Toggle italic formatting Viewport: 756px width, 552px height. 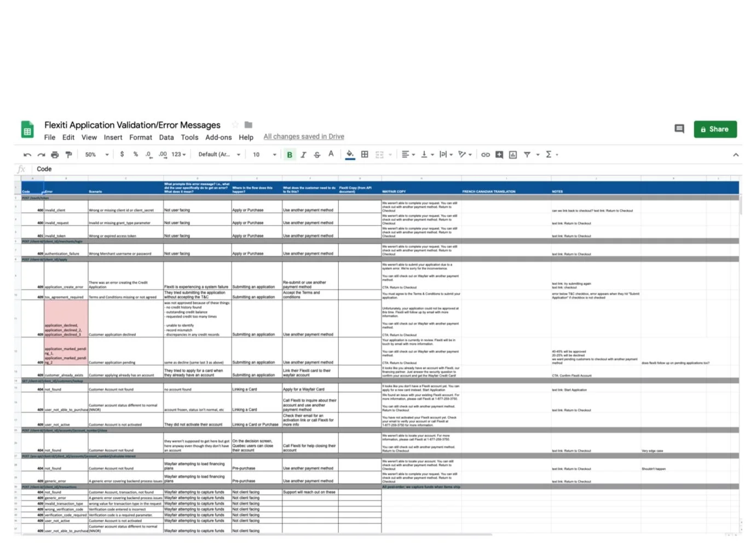click(x=303, y=155)
